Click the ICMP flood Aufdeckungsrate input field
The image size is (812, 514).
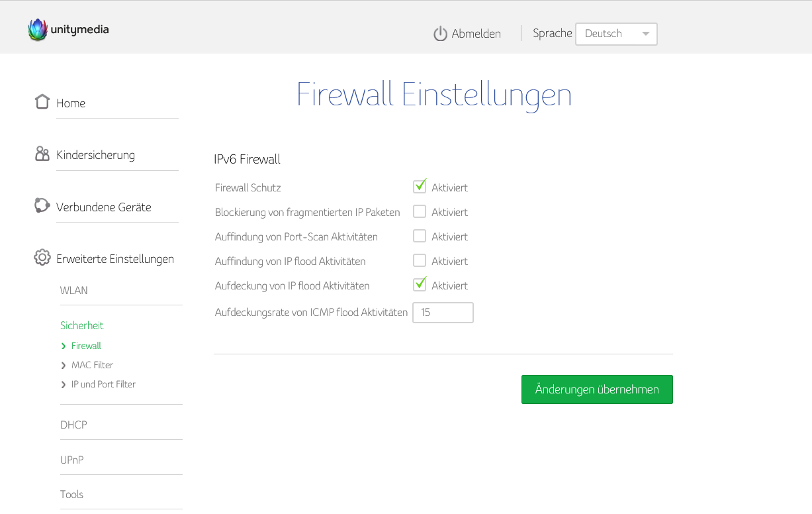pos(443,313)
